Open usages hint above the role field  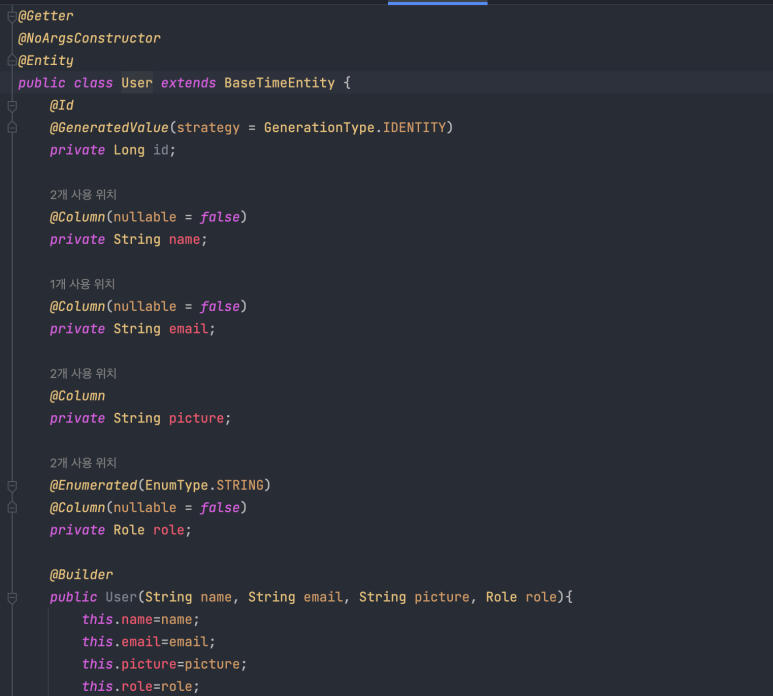[x=83, y=463]
